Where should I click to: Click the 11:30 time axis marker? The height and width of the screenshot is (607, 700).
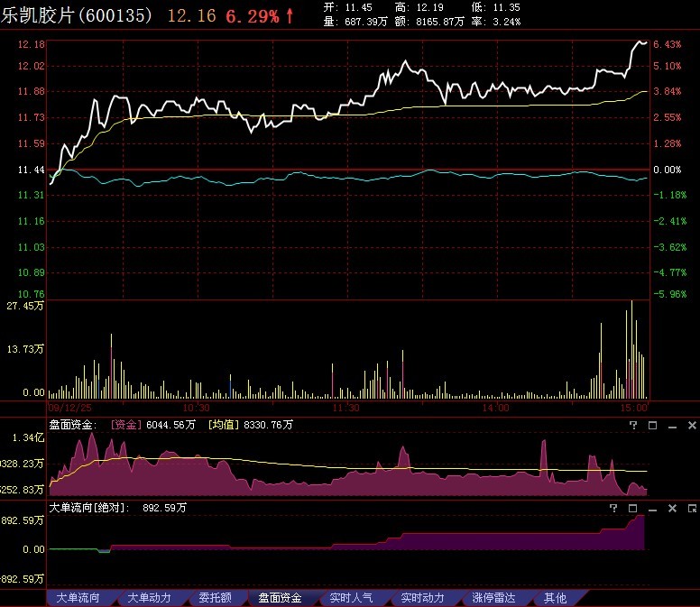click(346, 408)
